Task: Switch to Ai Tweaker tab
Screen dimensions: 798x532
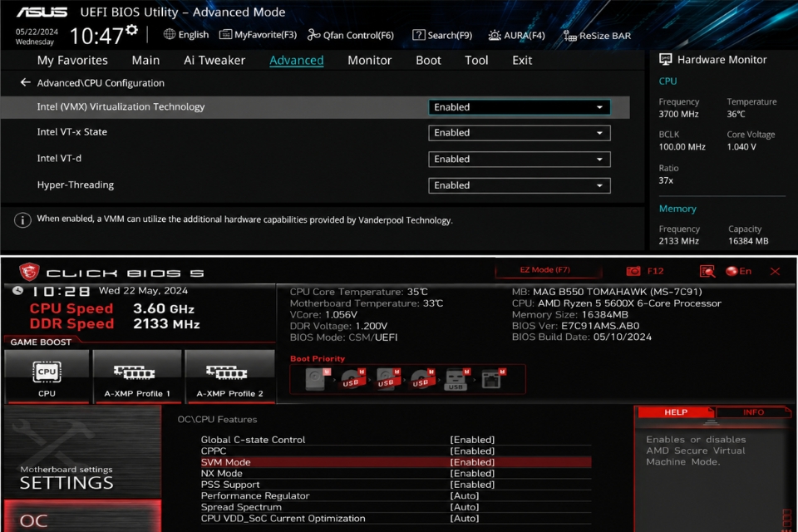Action: (x=214, y=60)
